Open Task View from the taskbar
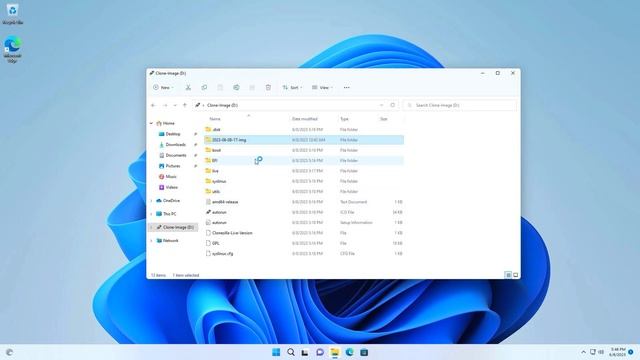The image size is (640, 360). click(305, 352)
